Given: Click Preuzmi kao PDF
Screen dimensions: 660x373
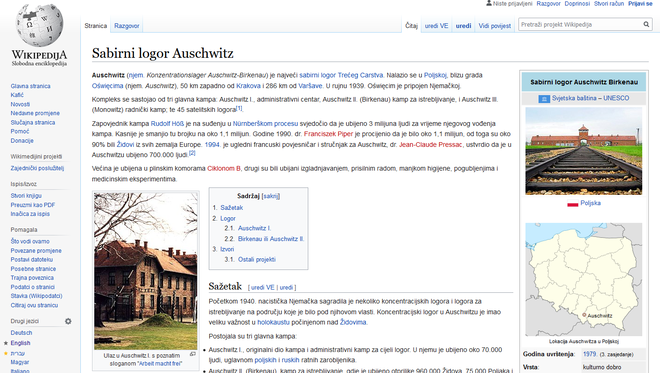Looking at the screenshot, I should pyautogui.click(x=33, y=205).
